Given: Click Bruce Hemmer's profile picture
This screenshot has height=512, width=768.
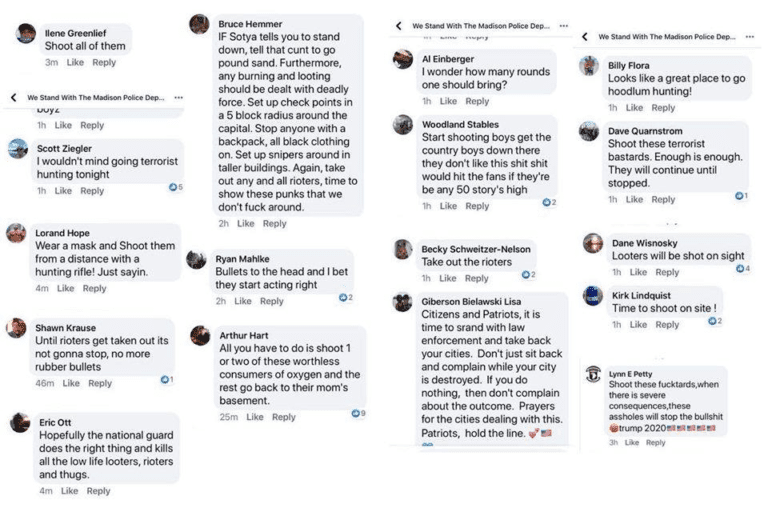Looking at the screenshot, I should pyautogui.click(x=199, y=24).
